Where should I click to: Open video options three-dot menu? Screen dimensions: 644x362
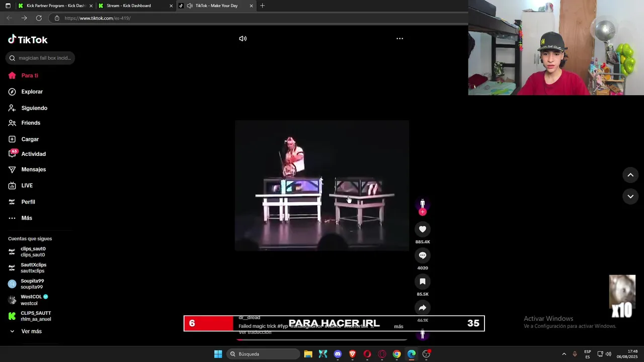[399, 39]
